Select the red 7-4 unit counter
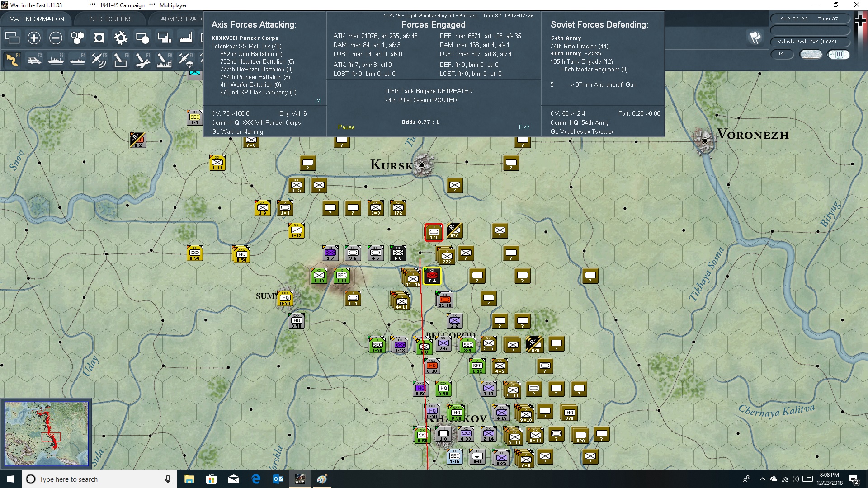Image resolution: width=868 pixels, height=488 pixels. click(432, 276)
